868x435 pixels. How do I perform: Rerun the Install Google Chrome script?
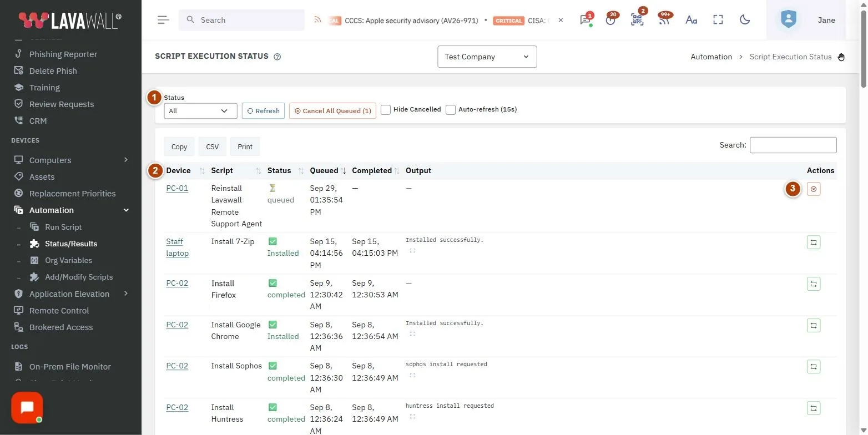(x=814, y=326)
